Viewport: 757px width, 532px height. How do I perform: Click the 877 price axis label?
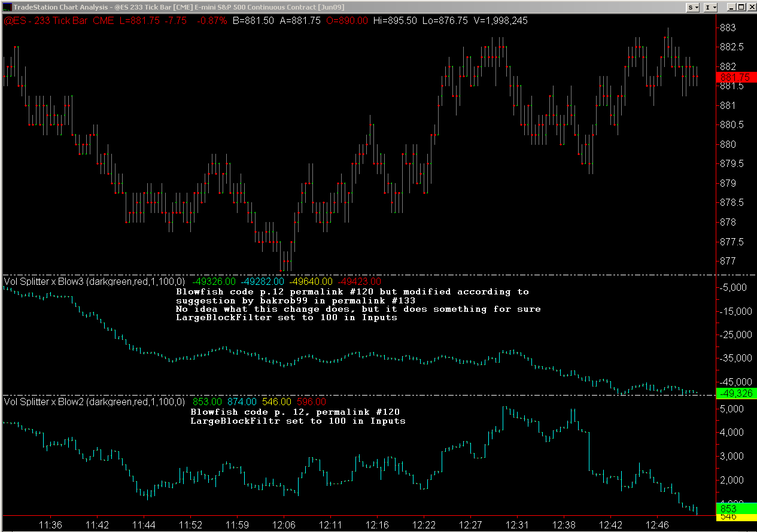(728, 262)
